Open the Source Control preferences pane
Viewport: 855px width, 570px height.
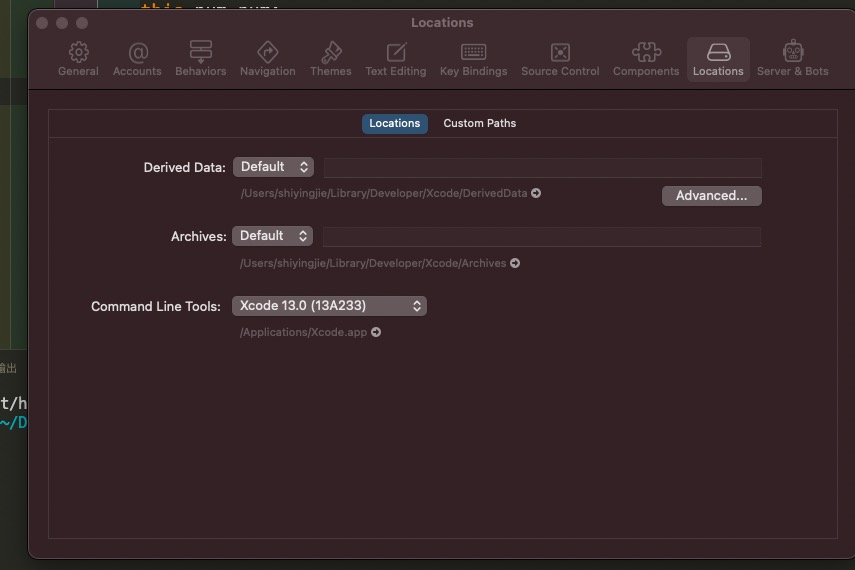coord(560,59)
